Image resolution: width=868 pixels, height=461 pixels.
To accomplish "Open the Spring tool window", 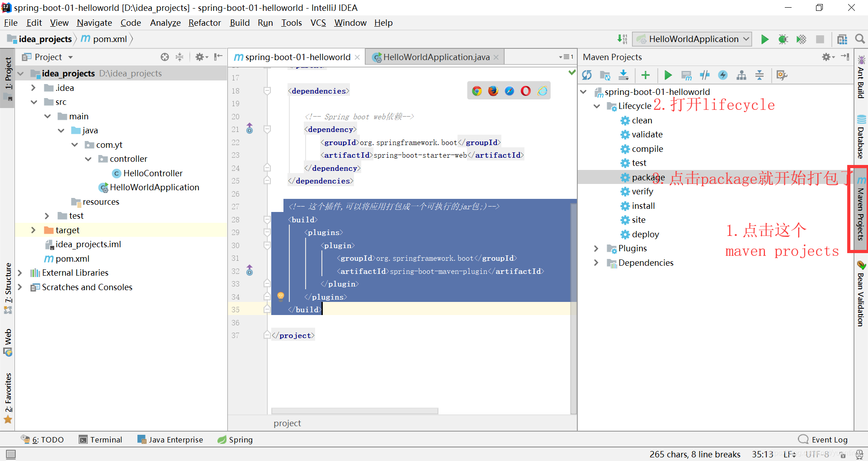I will (235, 440).
